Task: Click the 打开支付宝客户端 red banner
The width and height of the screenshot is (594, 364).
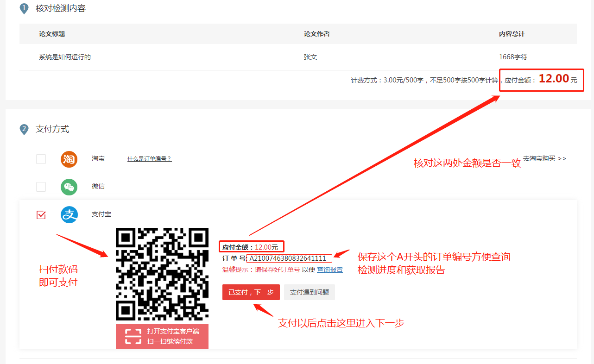Action: click(x=162, y=337)
